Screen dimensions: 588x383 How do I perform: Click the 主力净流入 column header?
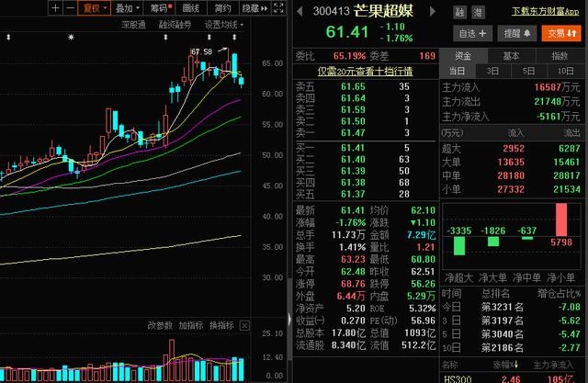[553, 365]
